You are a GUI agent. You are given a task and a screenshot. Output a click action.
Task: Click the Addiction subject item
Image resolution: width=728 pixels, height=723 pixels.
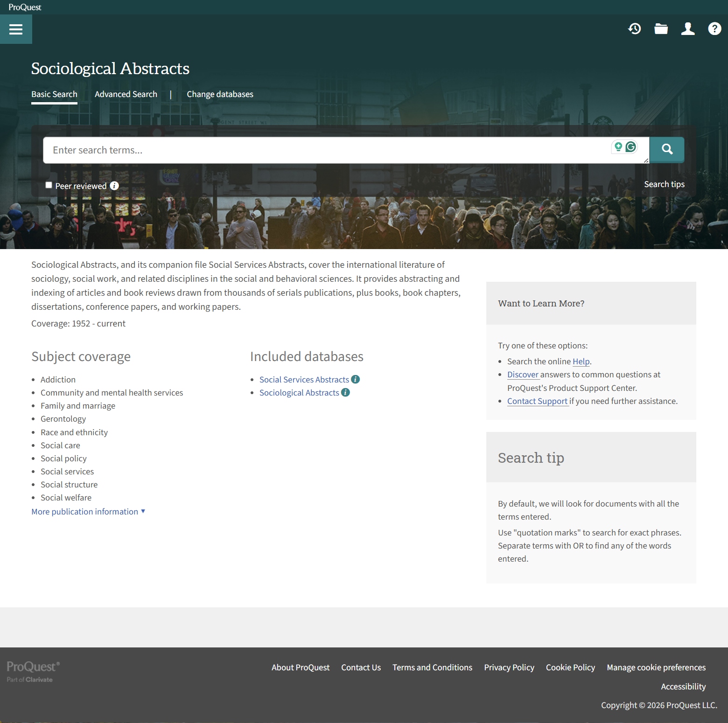pyautogui.click(x=58, y=380)
